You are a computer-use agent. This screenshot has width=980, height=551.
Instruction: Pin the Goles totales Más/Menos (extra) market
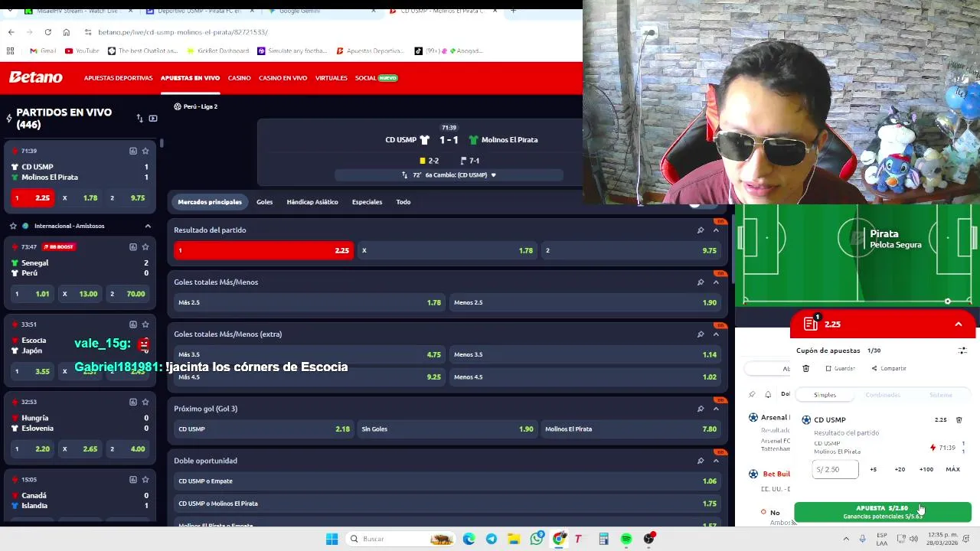[x=700, y=334]
